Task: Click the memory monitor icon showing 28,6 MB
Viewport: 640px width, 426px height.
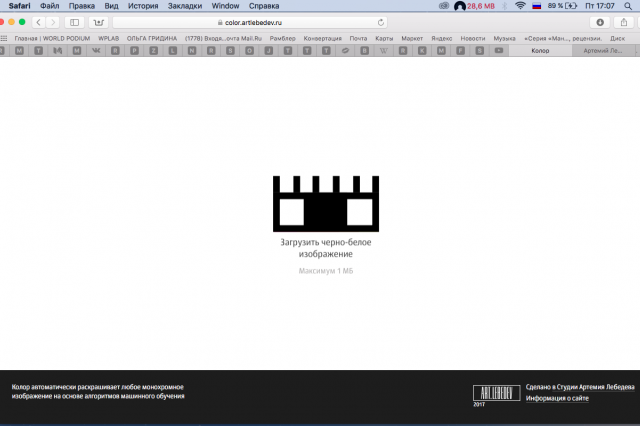Action: tap(474, 6)
